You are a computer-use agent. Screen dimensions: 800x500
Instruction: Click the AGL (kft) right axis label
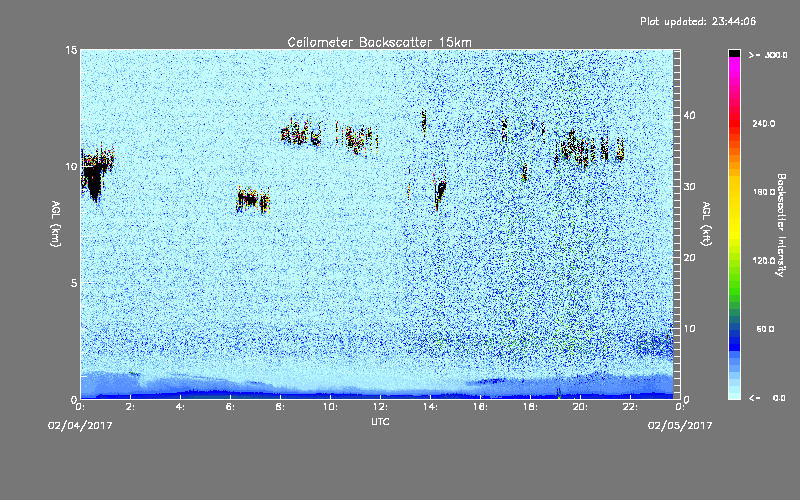point(706,224)
